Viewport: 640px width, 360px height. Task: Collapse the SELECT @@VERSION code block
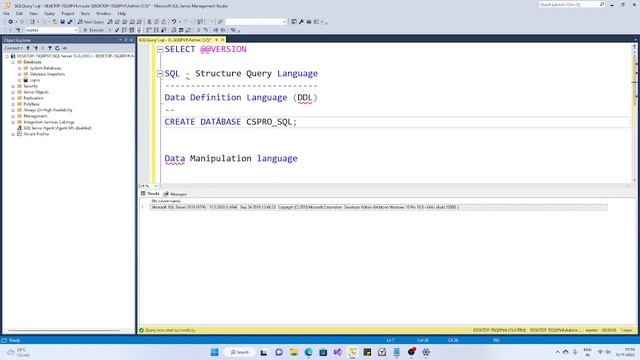160,49
